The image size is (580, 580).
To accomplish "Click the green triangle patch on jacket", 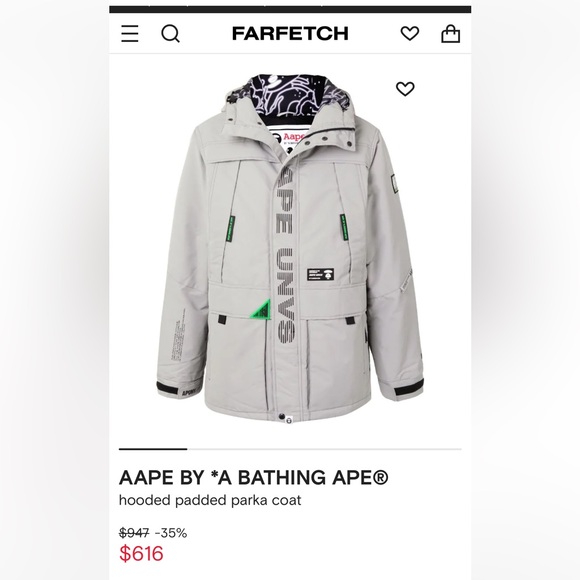I will pos(263,310).
